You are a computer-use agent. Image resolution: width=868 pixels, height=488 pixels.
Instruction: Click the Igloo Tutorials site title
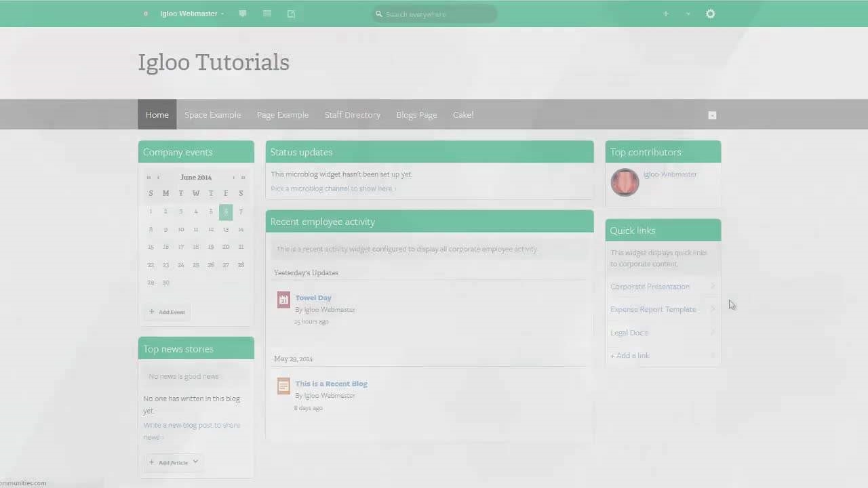coord(214,62)
